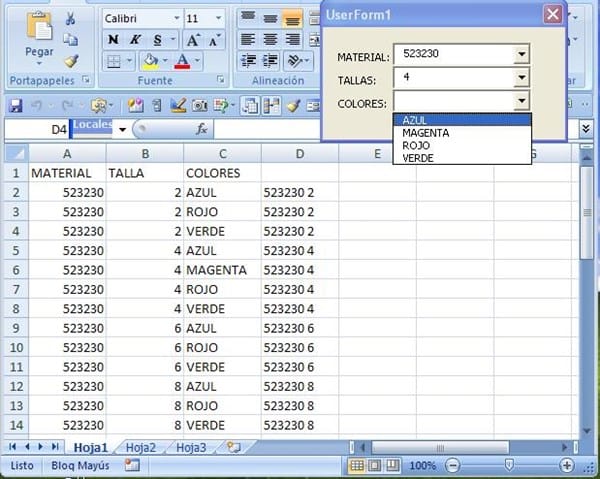This screenshot has width=600, height=479.
Task: Click the Pegar paste clipboard icon
Action: point(39,27)
